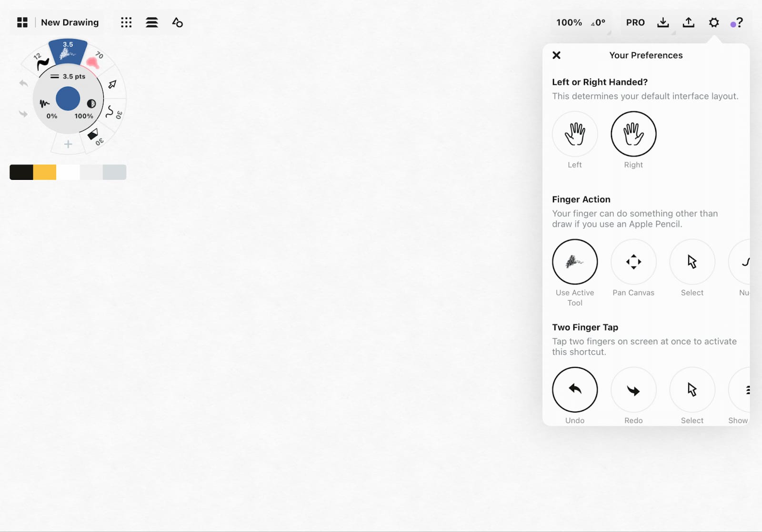
Task: Open the Layers menu icon
Action: (152, 22)
